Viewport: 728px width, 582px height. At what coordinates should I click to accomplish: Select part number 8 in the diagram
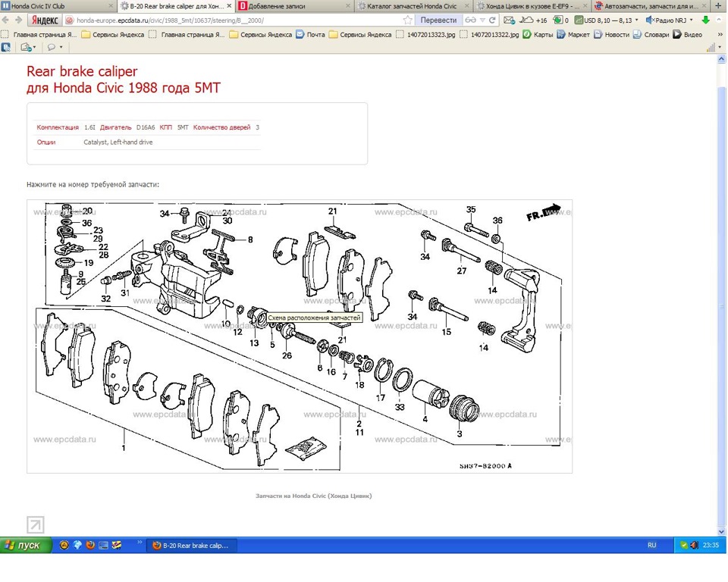[x=250, y=239]
